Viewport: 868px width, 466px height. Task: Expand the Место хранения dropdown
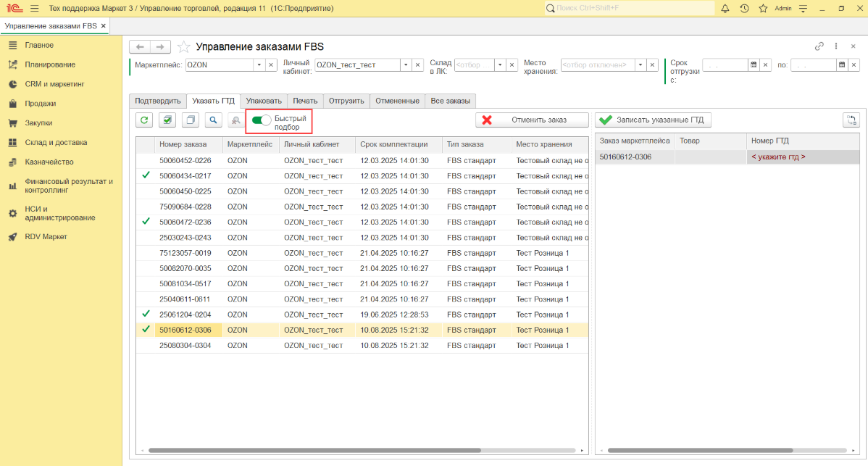pyautogui.click(x=640, y=65)
